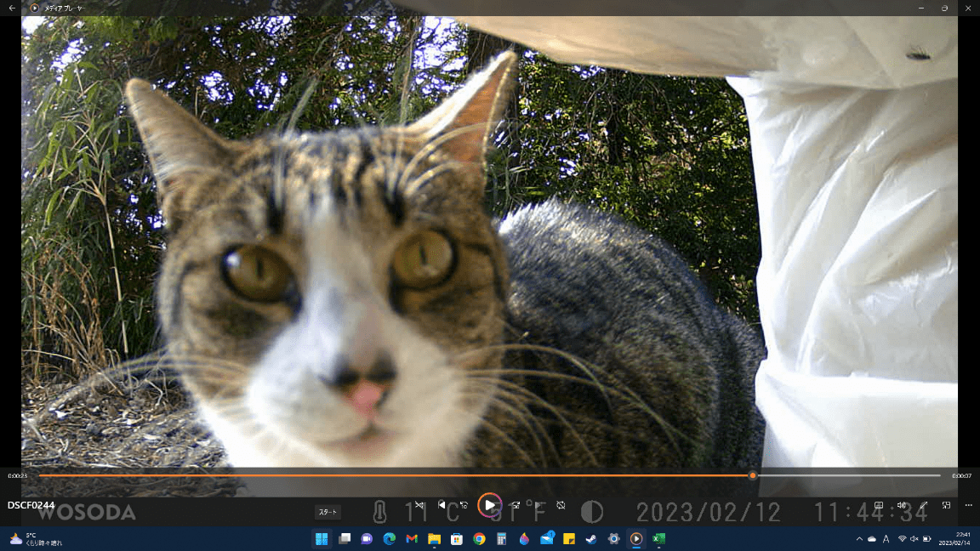
Task: Open Gmail from the taskbar
Action: tap(412, 538)
